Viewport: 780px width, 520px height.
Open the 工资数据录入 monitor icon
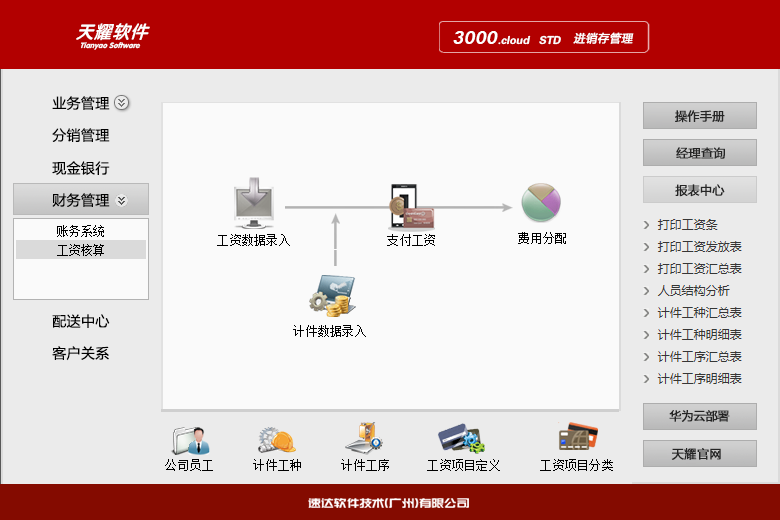pyautogui.click(x=254, y=203)
